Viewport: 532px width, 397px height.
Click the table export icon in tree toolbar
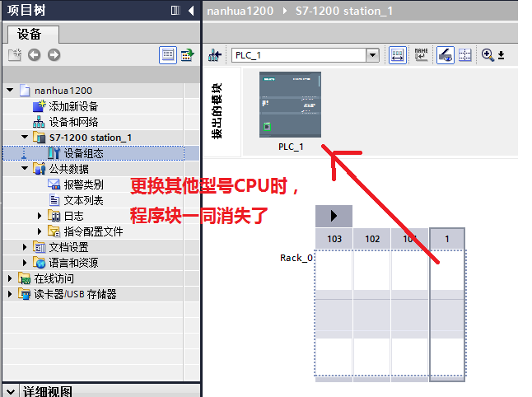[x=187, y=54]
